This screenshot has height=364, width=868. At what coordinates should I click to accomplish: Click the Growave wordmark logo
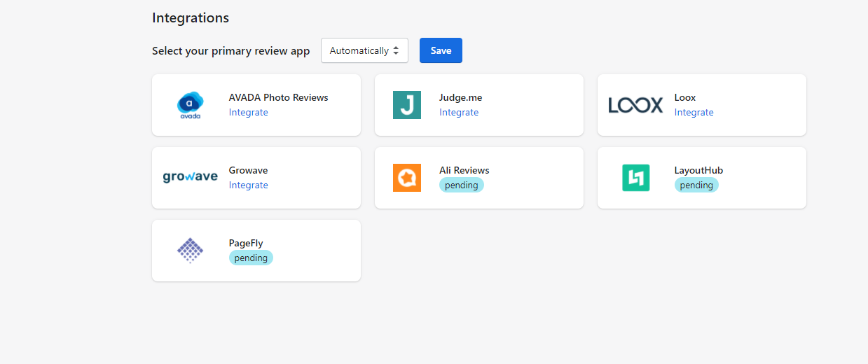tap(190, 177)
